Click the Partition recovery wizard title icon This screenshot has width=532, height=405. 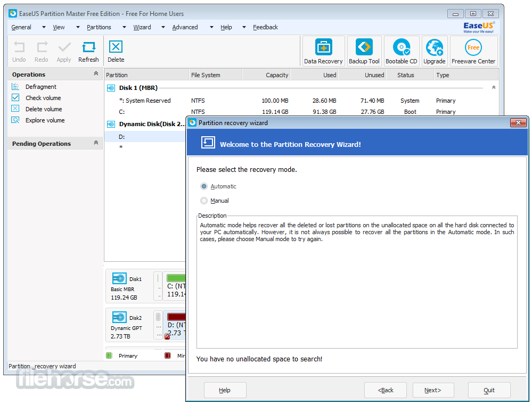[192, 123]
